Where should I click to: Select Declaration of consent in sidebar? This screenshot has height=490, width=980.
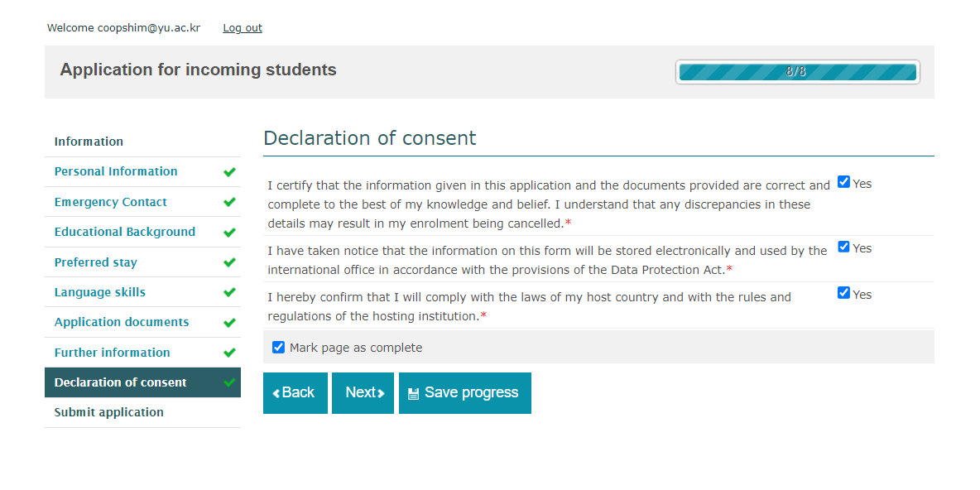click(x=121, y=382)
